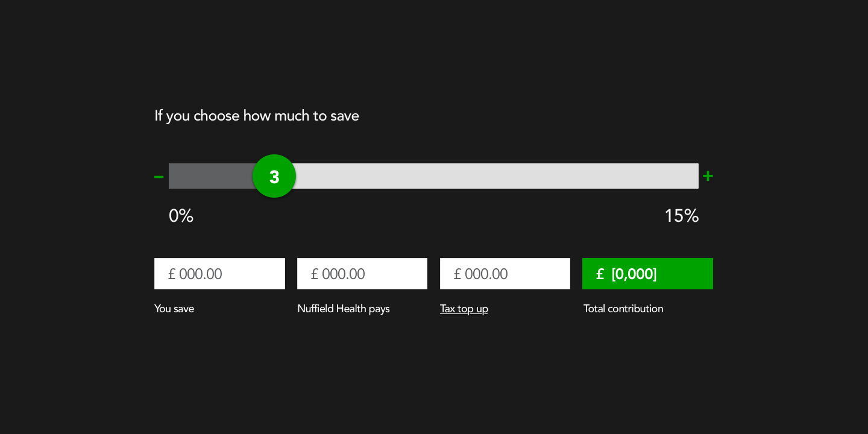The height and width of the screenshot is (434, 868).
Task: Focus the You save amount field
Action: 219,274
